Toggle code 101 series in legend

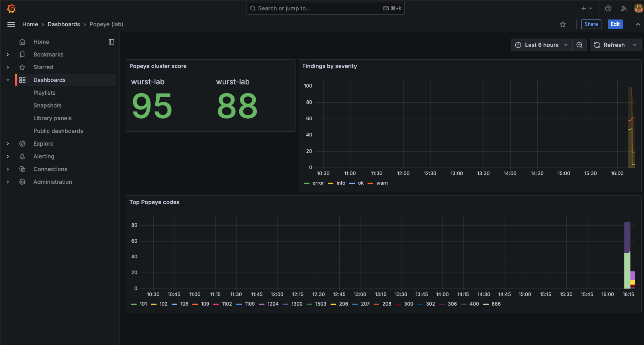coord(143,304)
